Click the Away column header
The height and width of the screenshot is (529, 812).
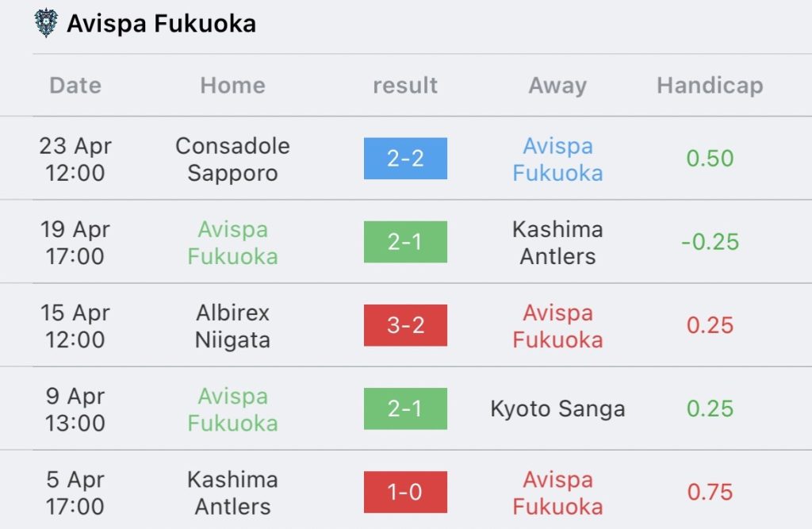tap(557, 86)
